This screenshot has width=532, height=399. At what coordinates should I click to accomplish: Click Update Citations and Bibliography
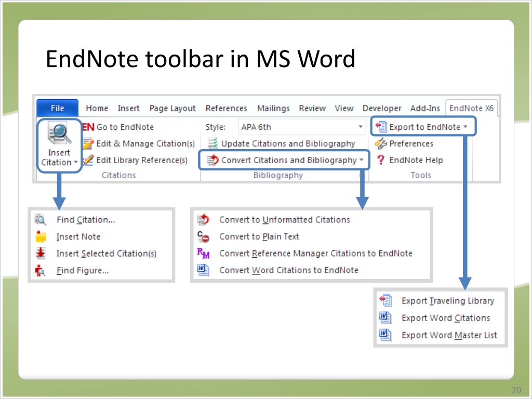coord(288,143)
